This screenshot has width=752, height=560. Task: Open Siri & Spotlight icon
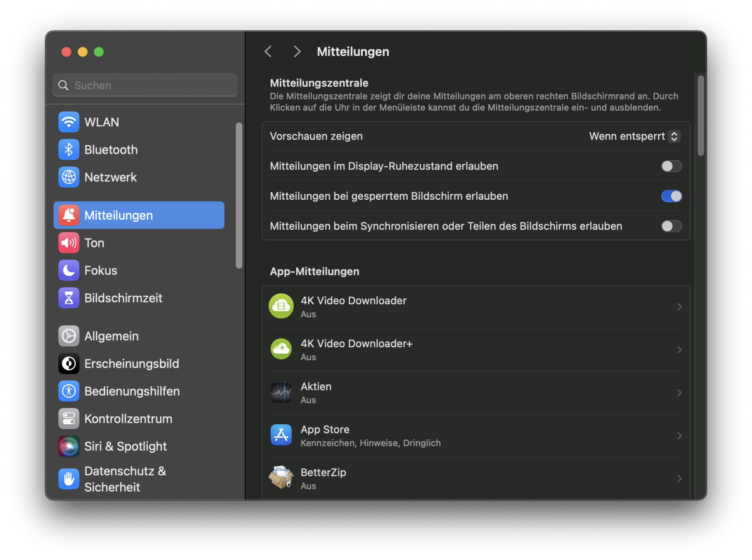click(69, 446)
